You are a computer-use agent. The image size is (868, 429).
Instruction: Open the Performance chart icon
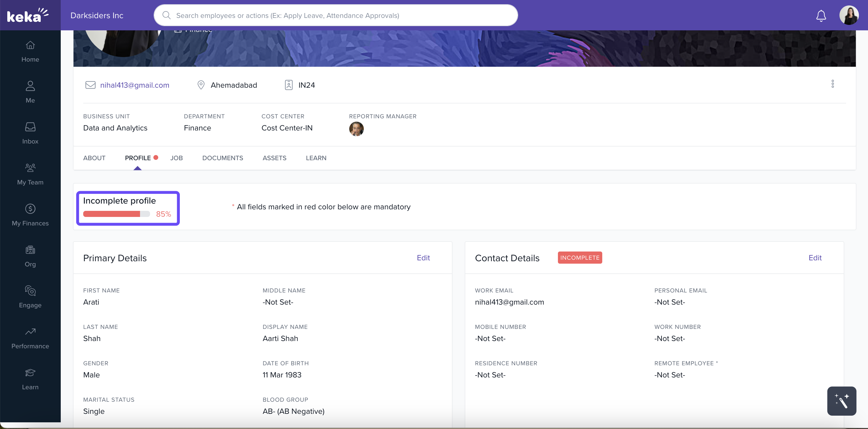click(30, 332)
